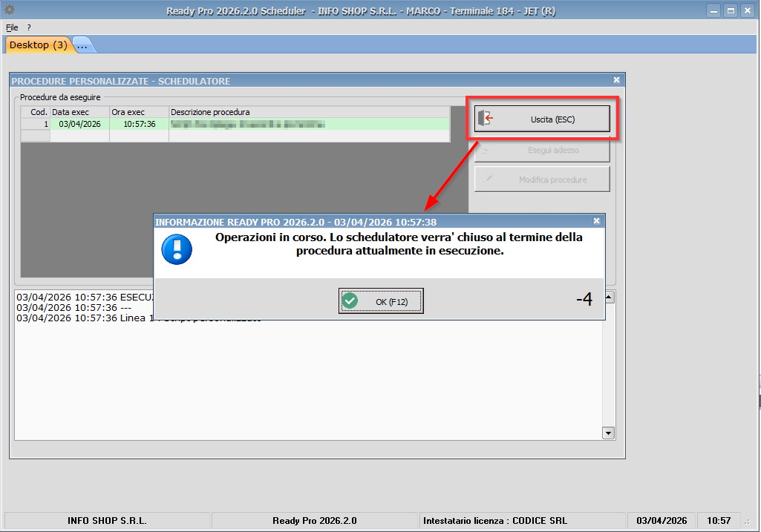Click the gear icon in title bar
Image resolution: width=761 pixels, height=532 pixels.
[9, 9]
